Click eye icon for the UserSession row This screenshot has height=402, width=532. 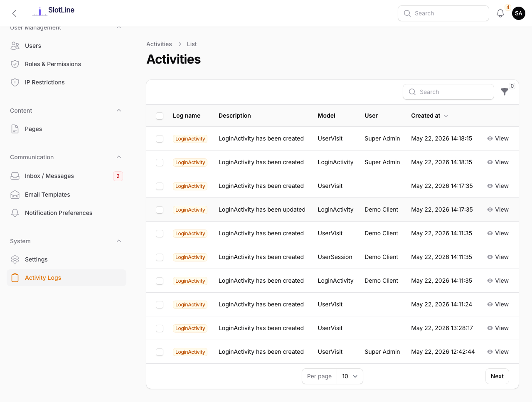coord(490,257)
